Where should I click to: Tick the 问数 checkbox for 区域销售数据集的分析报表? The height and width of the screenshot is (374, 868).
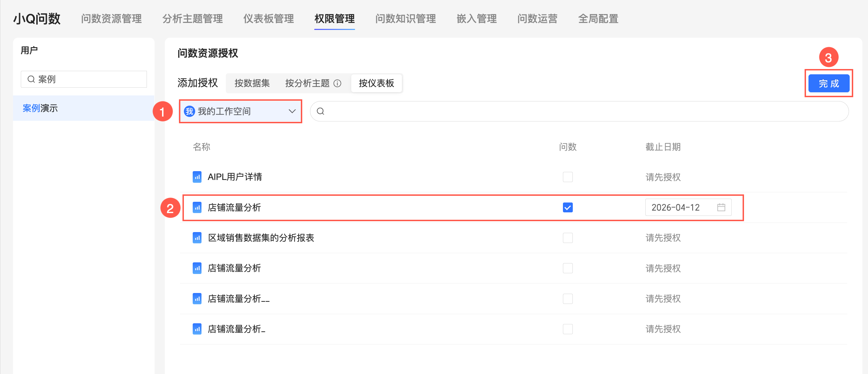568,238
